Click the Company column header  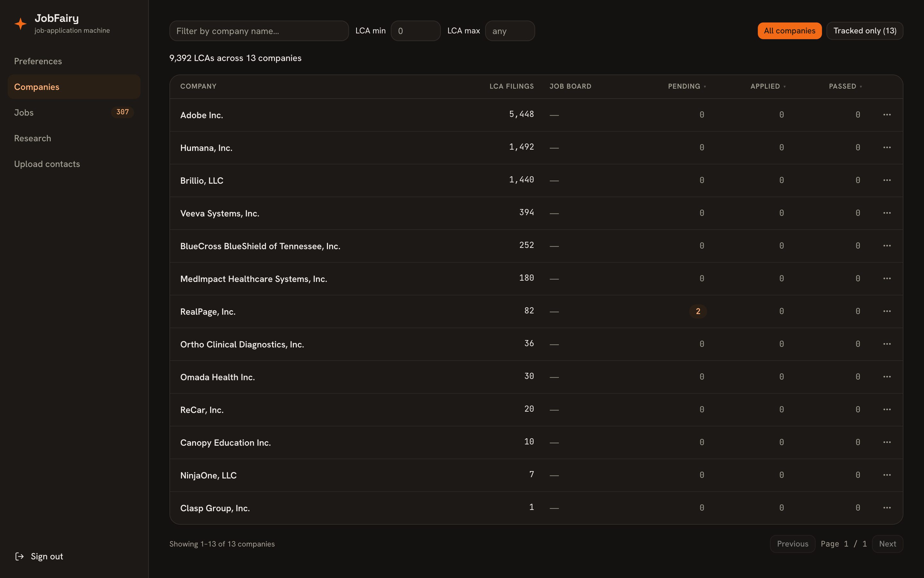pos(198,86)
